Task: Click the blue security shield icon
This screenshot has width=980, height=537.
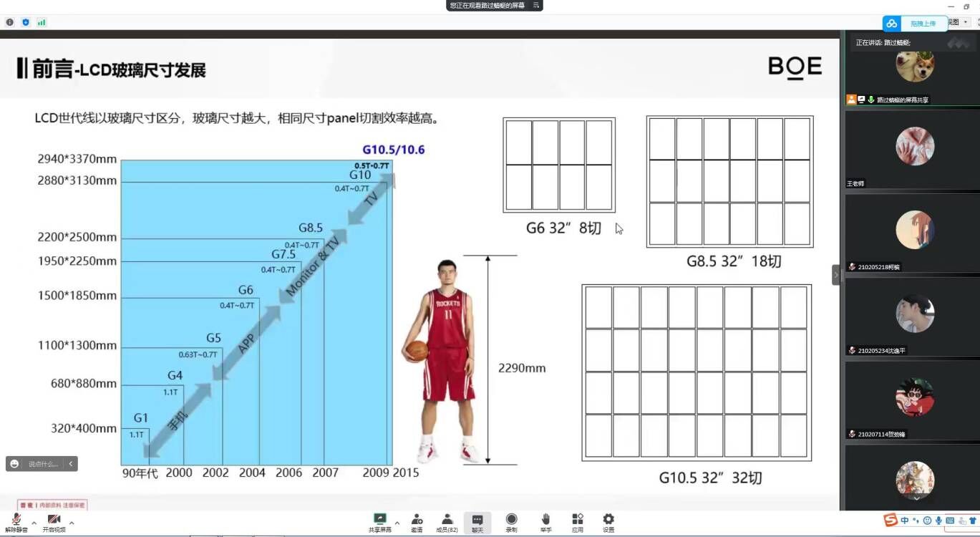Action: 26,22
